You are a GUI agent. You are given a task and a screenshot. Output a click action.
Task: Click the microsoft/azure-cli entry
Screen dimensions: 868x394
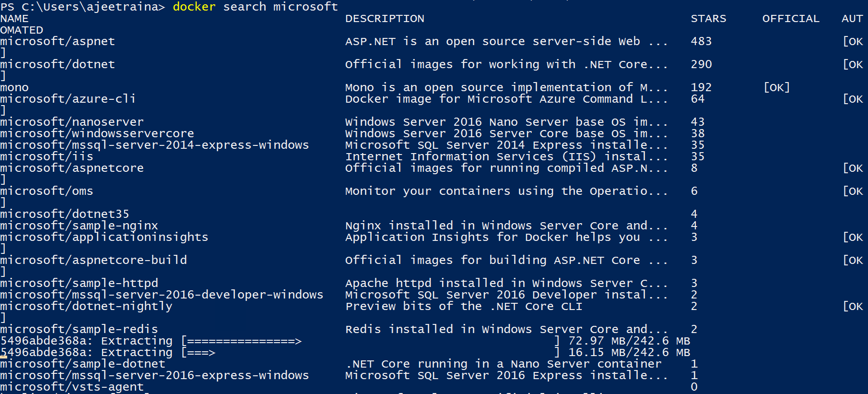click(x=68, y=99)
